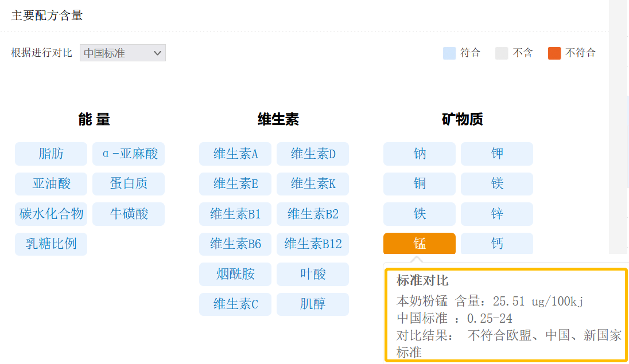Open the 蛋白质 nutrient details
This screenshot has height=364, width=629.
pyautogui.click(x=129, y=184)
